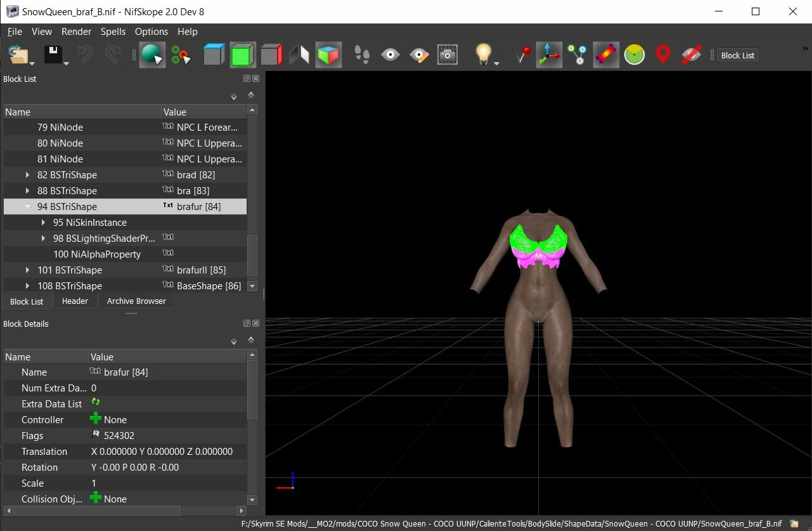The width and height of the screenshot is (812, 531).
Task: Toggle the show textures icon
Action: coord(605,55)
